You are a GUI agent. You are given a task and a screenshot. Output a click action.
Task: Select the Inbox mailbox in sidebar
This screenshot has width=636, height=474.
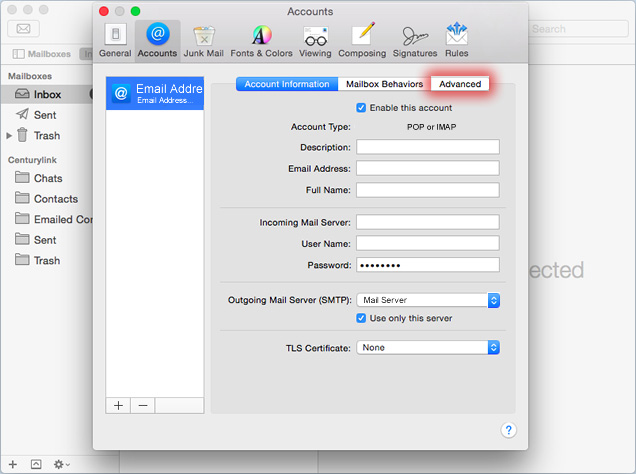47,94
